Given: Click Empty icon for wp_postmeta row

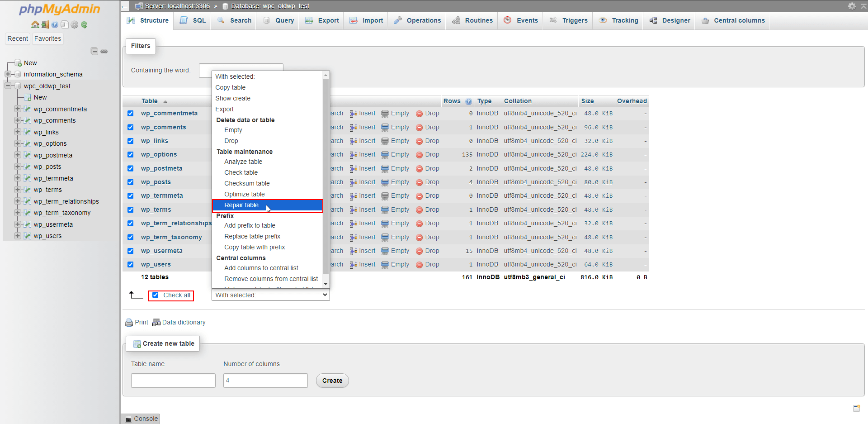Looking at the screenshot, I should point(385,169).
